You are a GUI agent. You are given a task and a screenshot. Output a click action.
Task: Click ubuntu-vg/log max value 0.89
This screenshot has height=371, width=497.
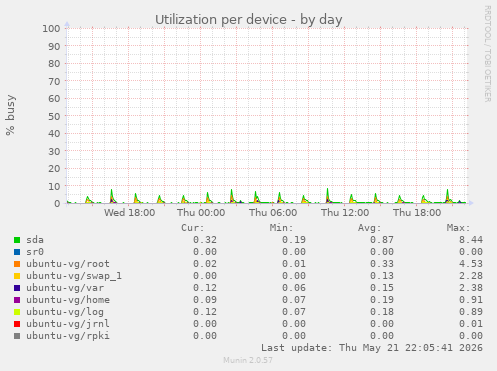(471, 312)
